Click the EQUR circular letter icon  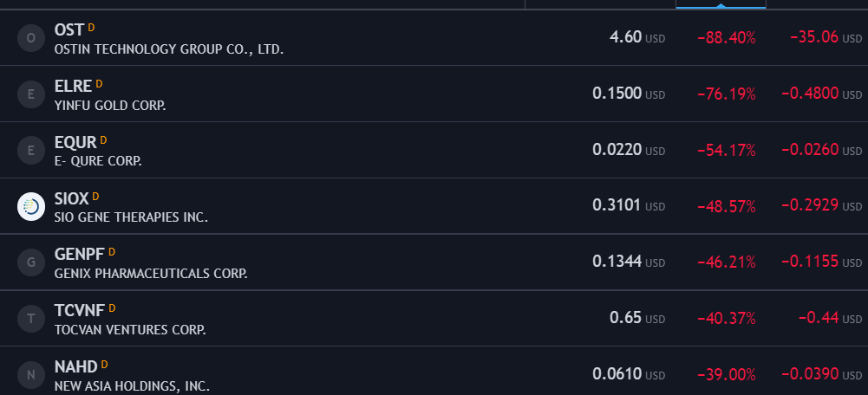tap(31, 150)
